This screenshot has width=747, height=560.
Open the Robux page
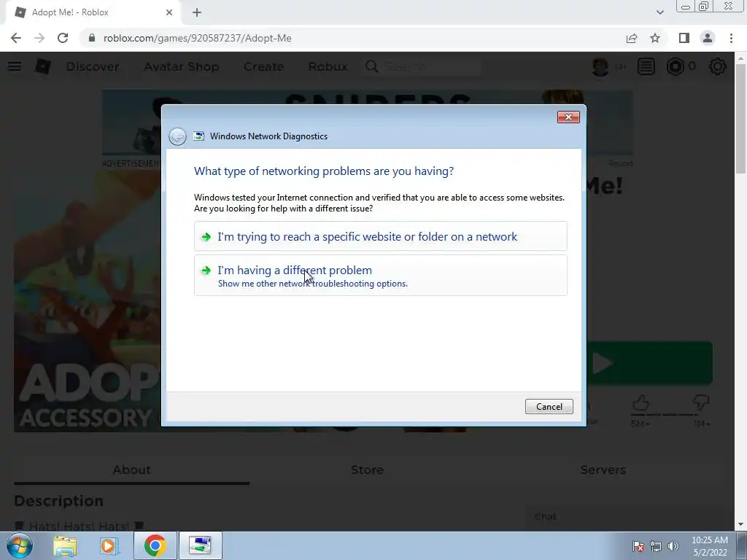(x=328, y=66)
